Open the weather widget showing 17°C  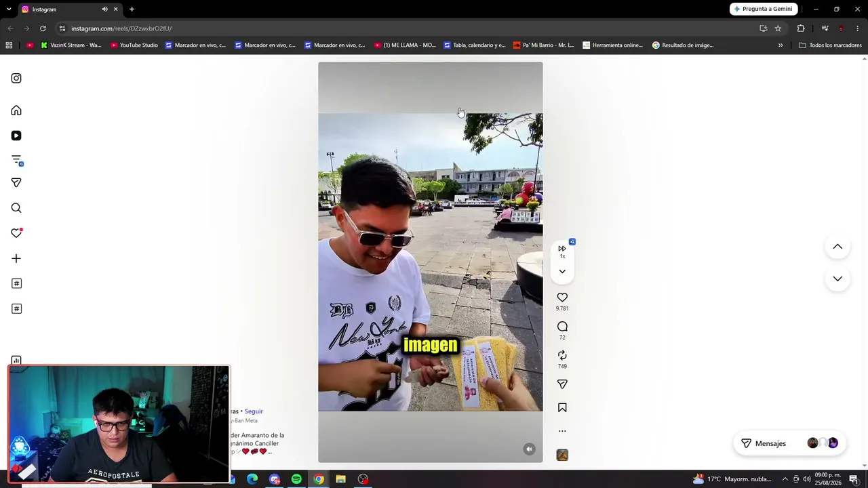pos(732,479)
